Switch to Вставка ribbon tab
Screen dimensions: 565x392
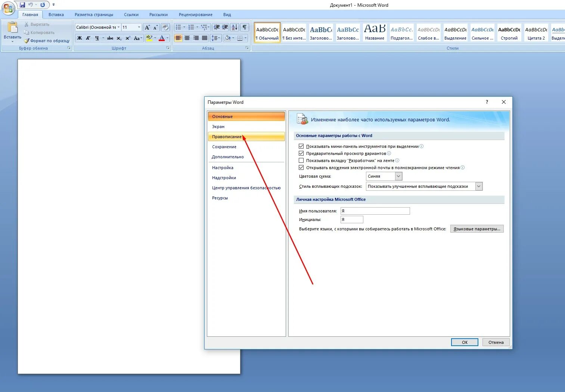(x=56, y=15)
